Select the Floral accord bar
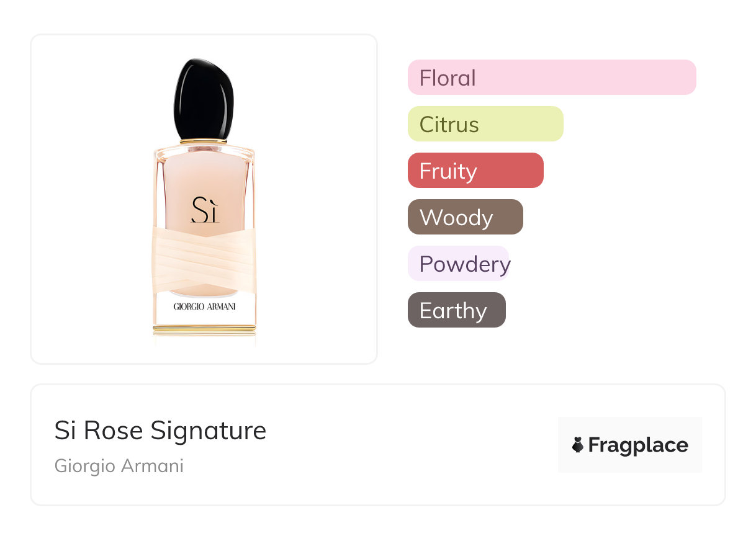 pos(552,78)
